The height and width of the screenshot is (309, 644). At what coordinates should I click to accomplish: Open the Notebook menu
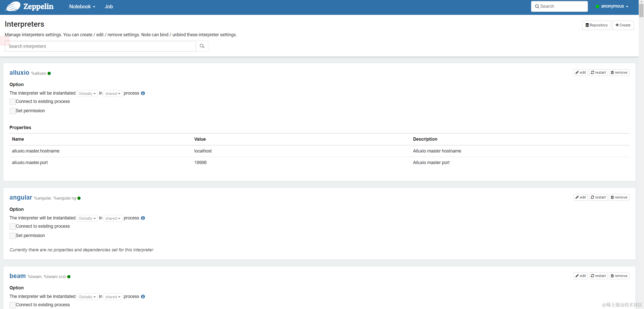click(82, 7)
